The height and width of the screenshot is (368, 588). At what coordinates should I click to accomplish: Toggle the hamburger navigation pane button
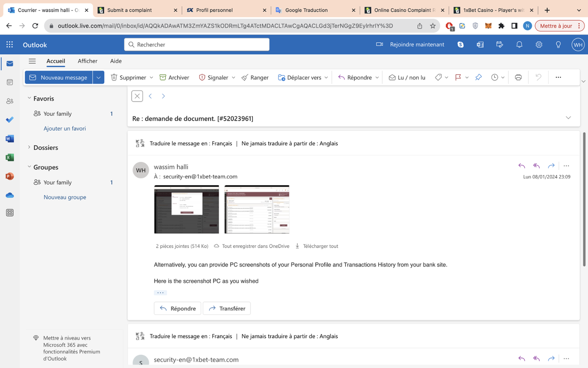coord(32,61)
